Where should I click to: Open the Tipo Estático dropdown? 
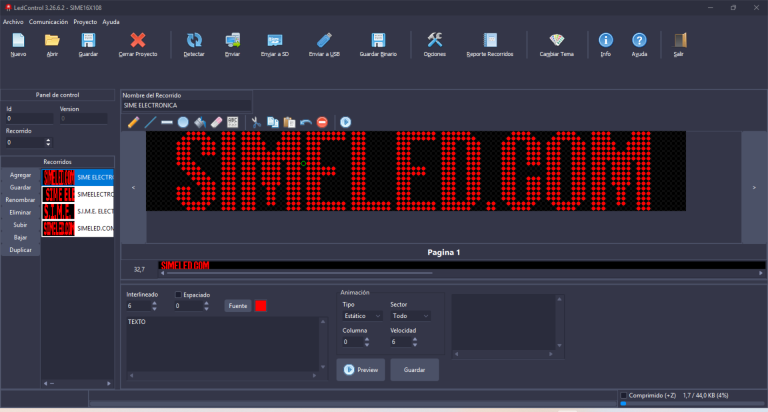361,316
